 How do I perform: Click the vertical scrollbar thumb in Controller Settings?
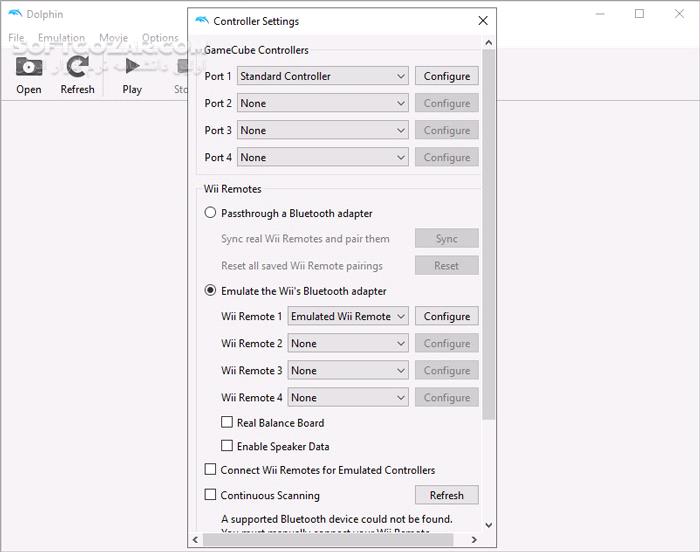(489, 234)
